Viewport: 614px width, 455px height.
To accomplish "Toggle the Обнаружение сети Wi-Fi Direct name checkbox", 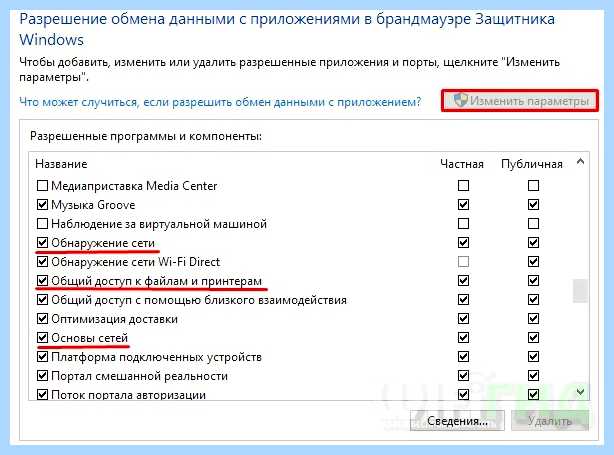I will tap(42, 262).
